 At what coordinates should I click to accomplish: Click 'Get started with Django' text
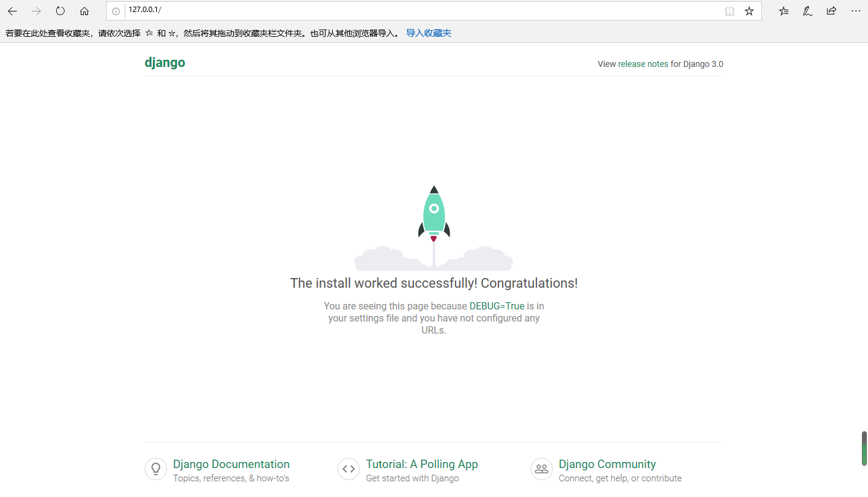[412, 478]
